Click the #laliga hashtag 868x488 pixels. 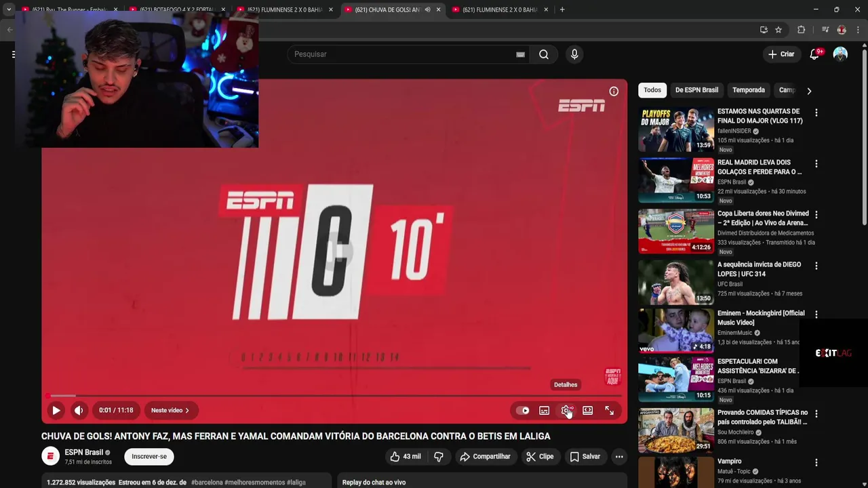click(x=296, y=483)
